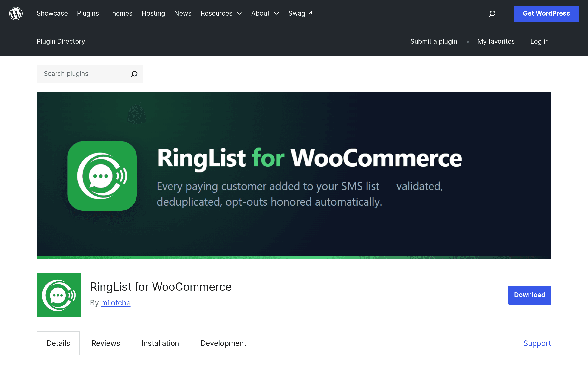The width and height of the screenshot is (588, 368).
Task: Switch to the Reviews tab
Action: (x=106, y=343)
